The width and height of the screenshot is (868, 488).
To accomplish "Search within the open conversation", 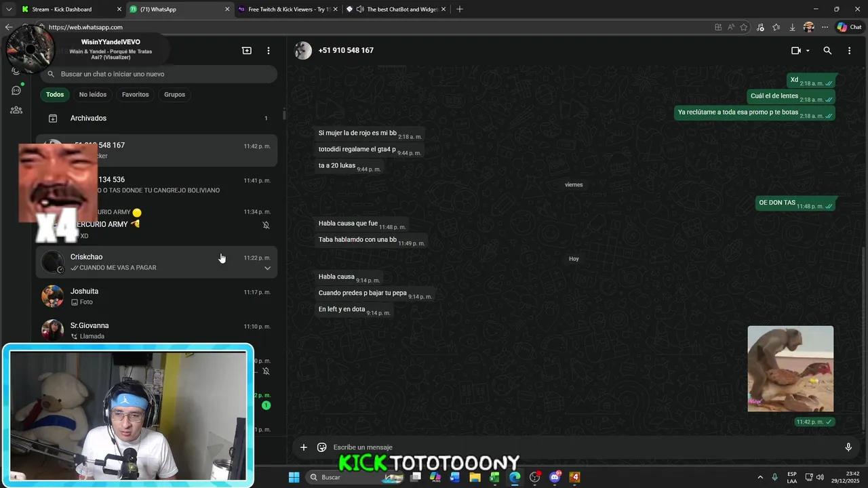I will click(x=827, y=51).
